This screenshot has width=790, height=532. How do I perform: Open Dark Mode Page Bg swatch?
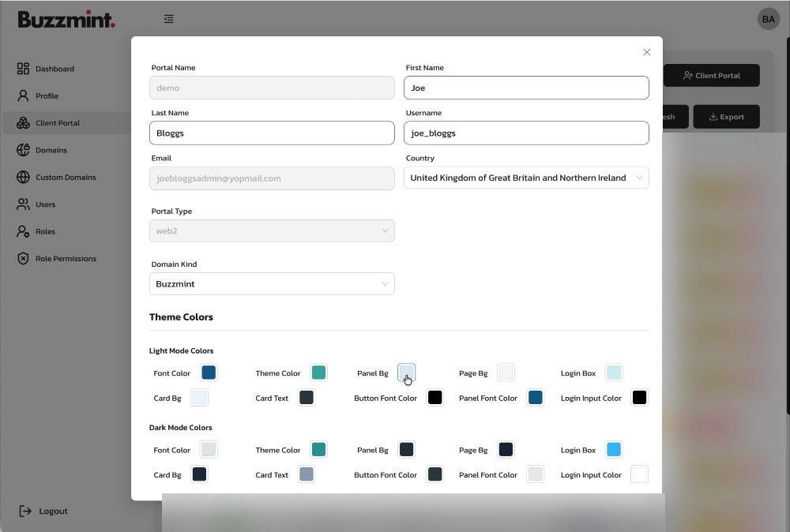coord(506,449)
